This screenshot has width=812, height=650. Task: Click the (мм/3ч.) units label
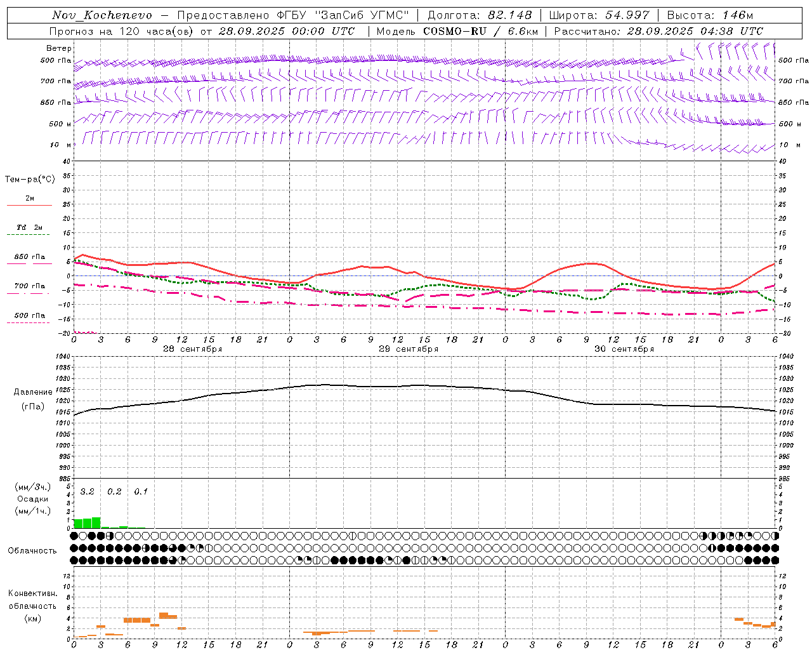[x=33, y=487]
